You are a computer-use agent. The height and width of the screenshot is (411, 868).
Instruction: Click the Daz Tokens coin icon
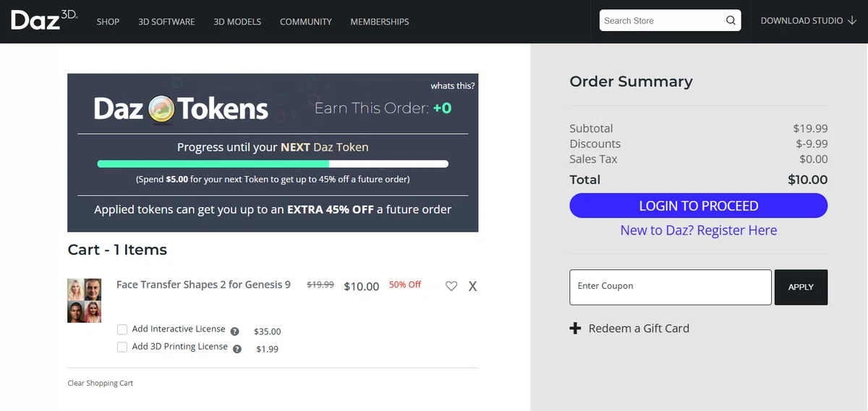(161, 109)
